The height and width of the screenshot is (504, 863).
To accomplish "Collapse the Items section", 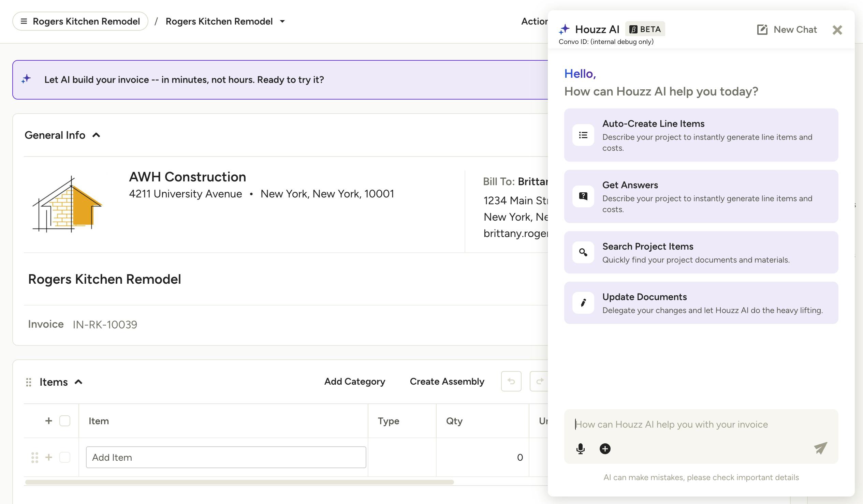I will 78,382.
